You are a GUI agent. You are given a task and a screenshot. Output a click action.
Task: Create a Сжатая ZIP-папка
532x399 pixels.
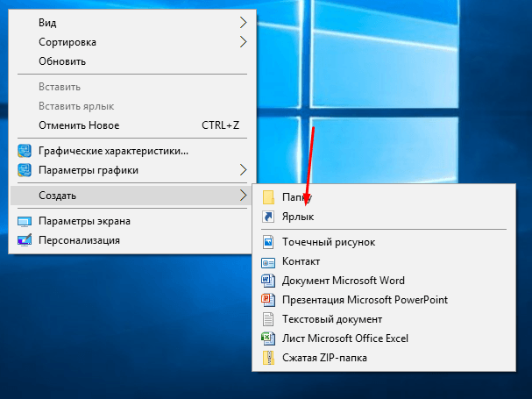point(384,358)
